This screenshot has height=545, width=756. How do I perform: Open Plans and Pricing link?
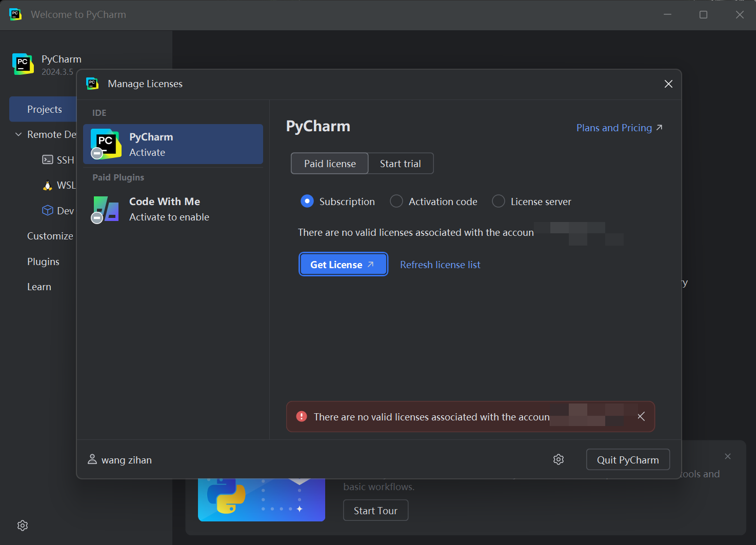(620, 128)
